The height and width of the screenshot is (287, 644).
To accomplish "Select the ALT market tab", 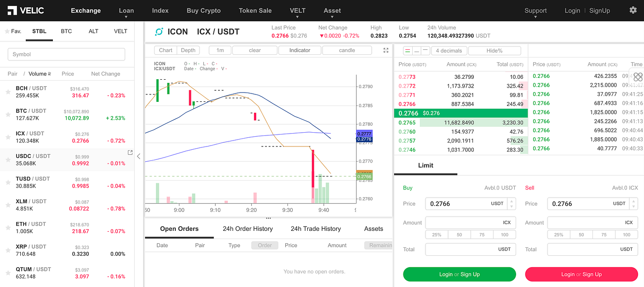I will click(93, 31).
